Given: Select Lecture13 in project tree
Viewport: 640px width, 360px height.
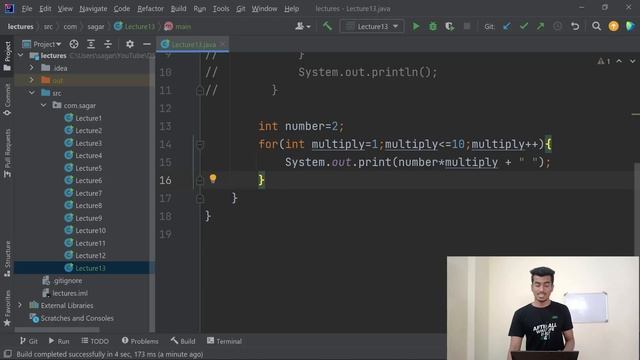Looking at the screenshot, I should [x=85, y=268].
